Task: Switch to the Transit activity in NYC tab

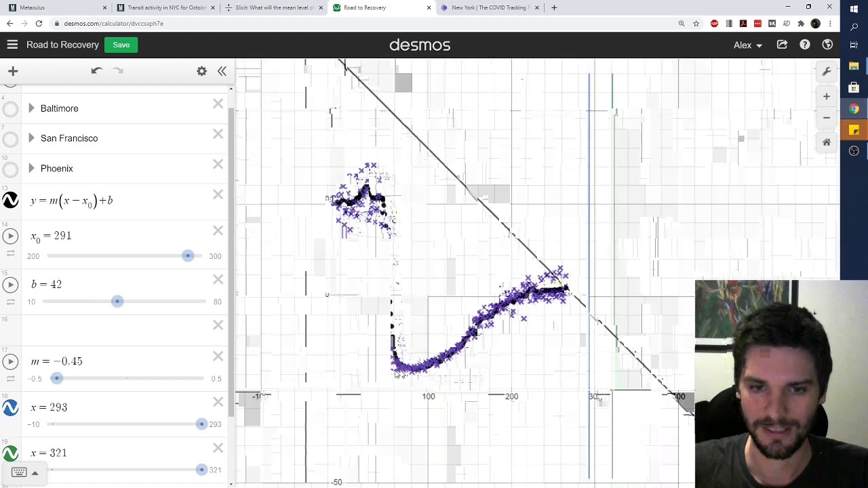Action: pos(165,7)
